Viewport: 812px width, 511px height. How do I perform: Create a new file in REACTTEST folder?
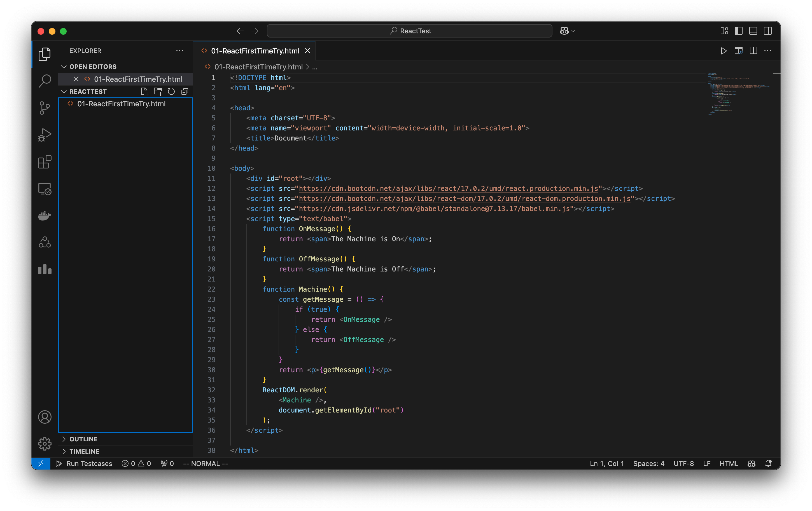(x=145, y=91)
